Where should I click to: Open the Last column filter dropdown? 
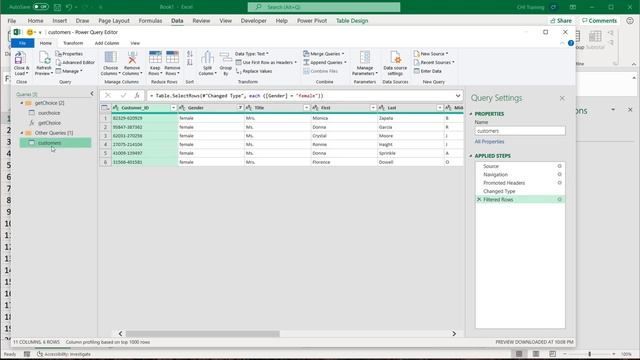click(x=440, y=108)
